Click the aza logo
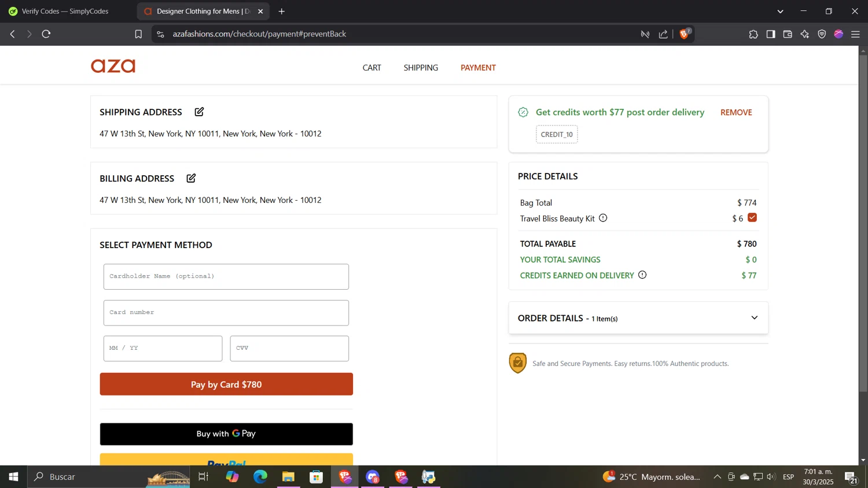The height and width of the screenshot is (488, 868). [113, 66]
